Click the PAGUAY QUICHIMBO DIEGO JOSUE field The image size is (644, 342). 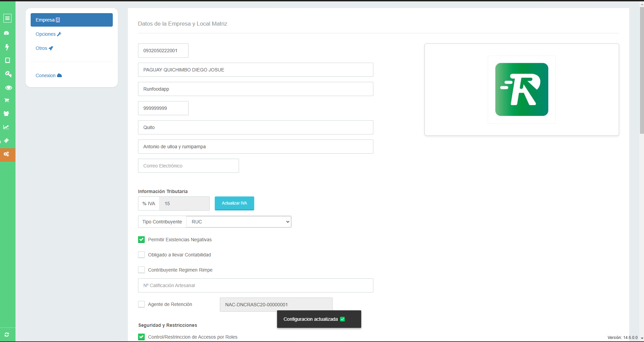[x=256, y=70]
